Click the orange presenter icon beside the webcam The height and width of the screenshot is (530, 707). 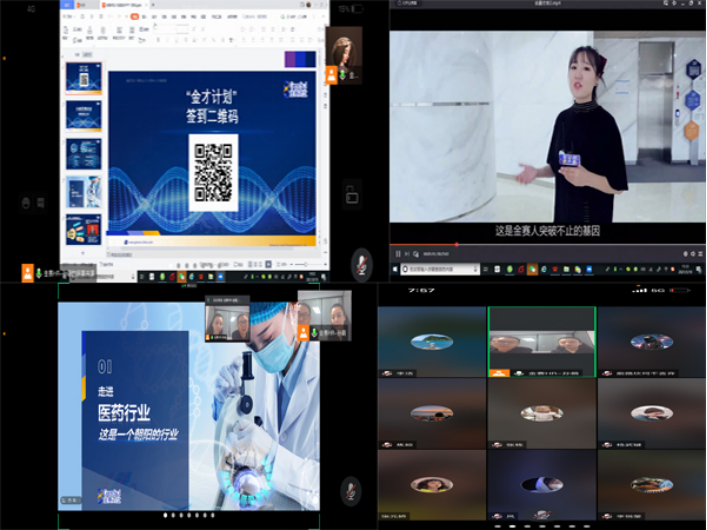331,74
